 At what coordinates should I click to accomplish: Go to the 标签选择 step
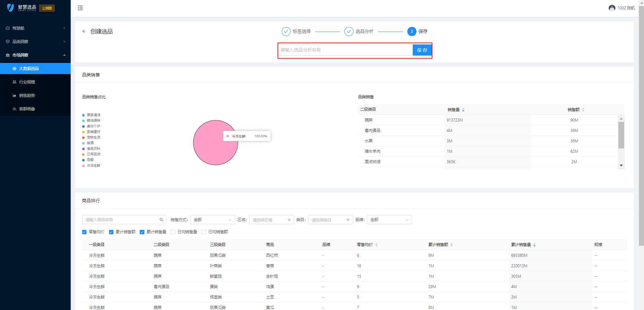pos(286,31)
